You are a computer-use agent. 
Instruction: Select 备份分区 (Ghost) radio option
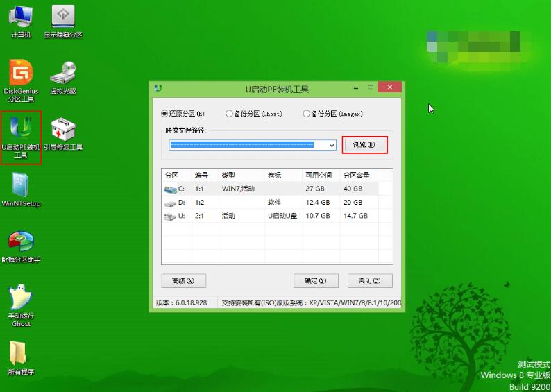pos(254,114)
